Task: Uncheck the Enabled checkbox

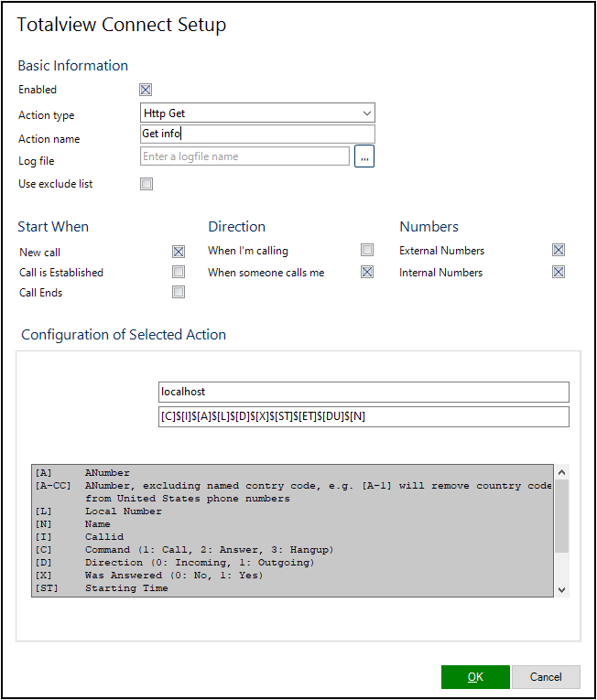Action: (x=146, y=90)
